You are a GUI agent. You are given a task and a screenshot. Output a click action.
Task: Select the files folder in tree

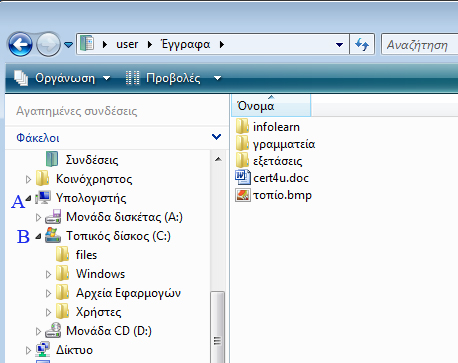(86, 255)
